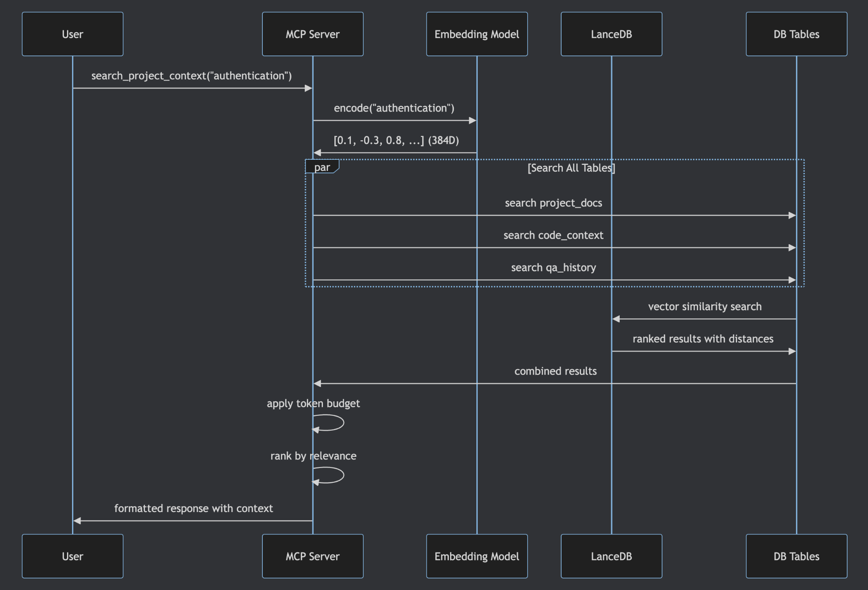Click the encode("authentication") message label
Screen dimensions: 868x590
pos(394,108)
